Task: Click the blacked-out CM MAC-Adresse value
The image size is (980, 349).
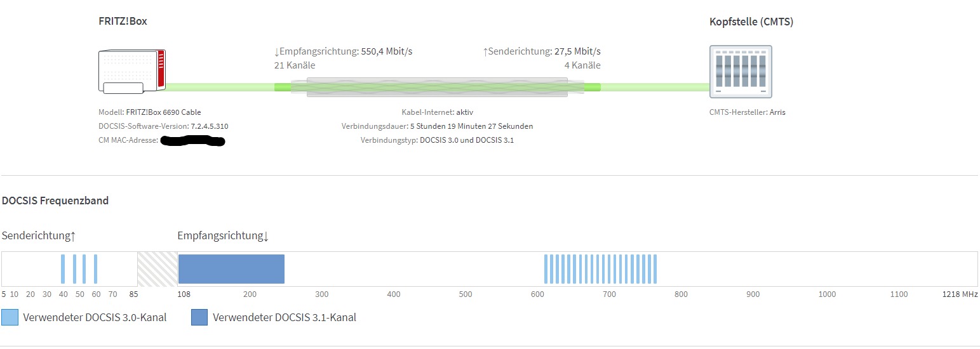Action: click(x=193, y=140)
